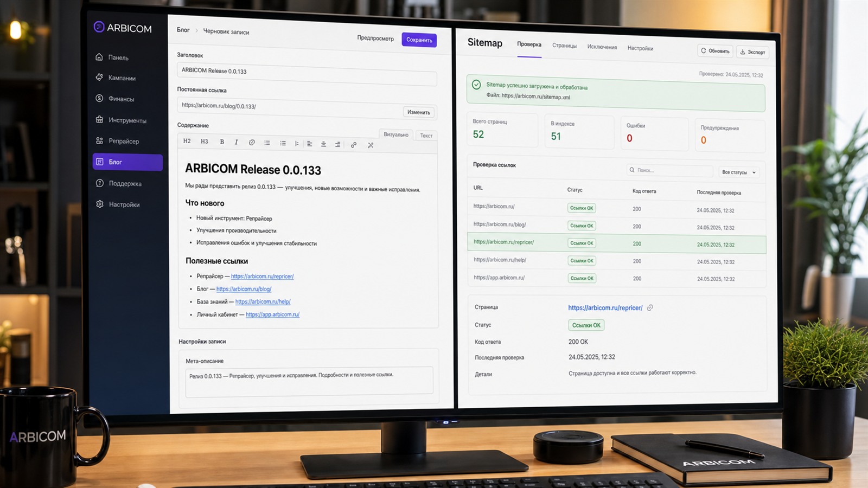Screen dimensions: 868x488
Task: Switch to the Исключения tab
Action: pos(602,47)
